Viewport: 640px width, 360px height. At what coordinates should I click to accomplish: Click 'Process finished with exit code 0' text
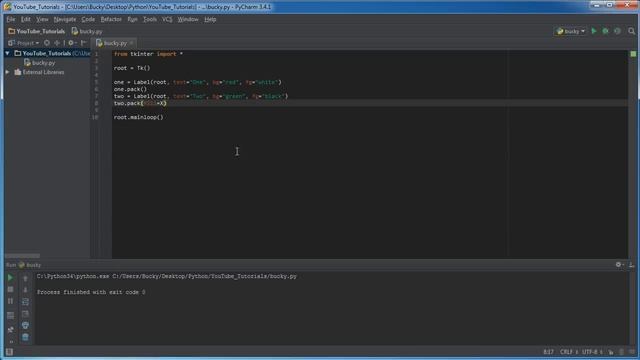(x=91, y=292)
